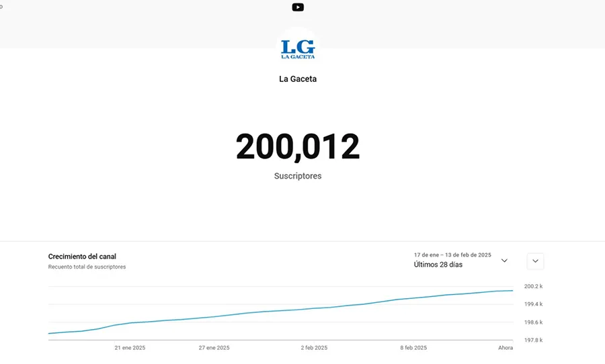This screenshot has width=605, height=364.
Task: Open the La Gaceta channel avatar
Action: coord(298,49)
